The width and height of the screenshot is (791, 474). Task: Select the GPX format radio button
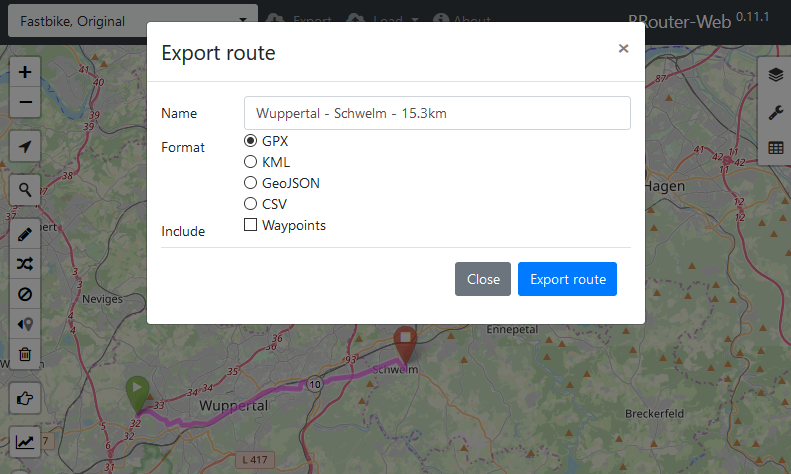click(x=251, y=141)
